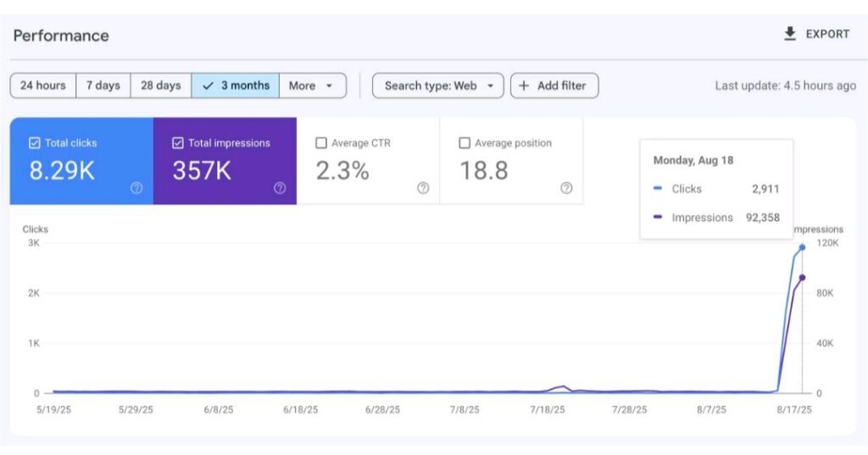Uncheck the Total clicks checkbox
The image size is (868, 455).
click(35, 143)
